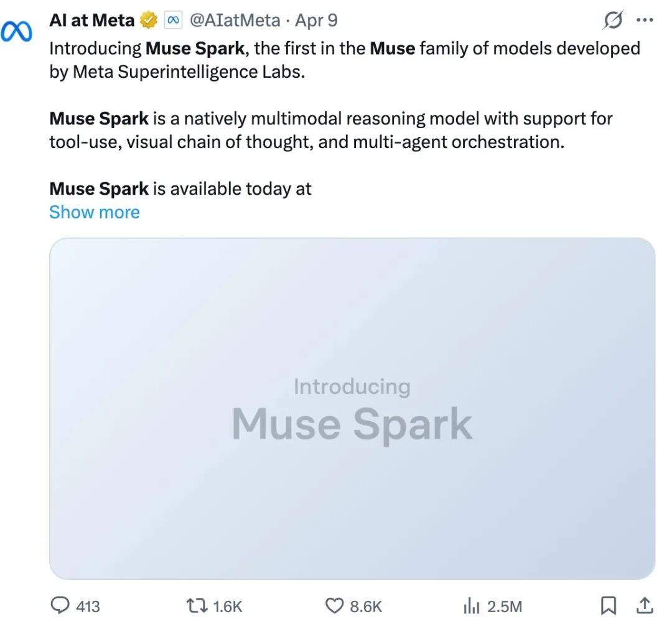The height and width of the screenshot is (619, 672).
Task: Open the Apr 9 timestamp link
Action: point(316,21)
